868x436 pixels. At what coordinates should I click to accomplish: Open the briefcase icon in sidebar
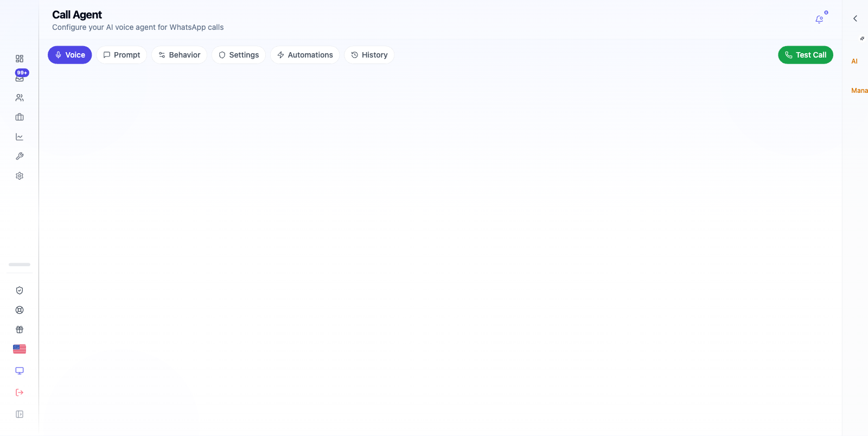coord(20,117)
